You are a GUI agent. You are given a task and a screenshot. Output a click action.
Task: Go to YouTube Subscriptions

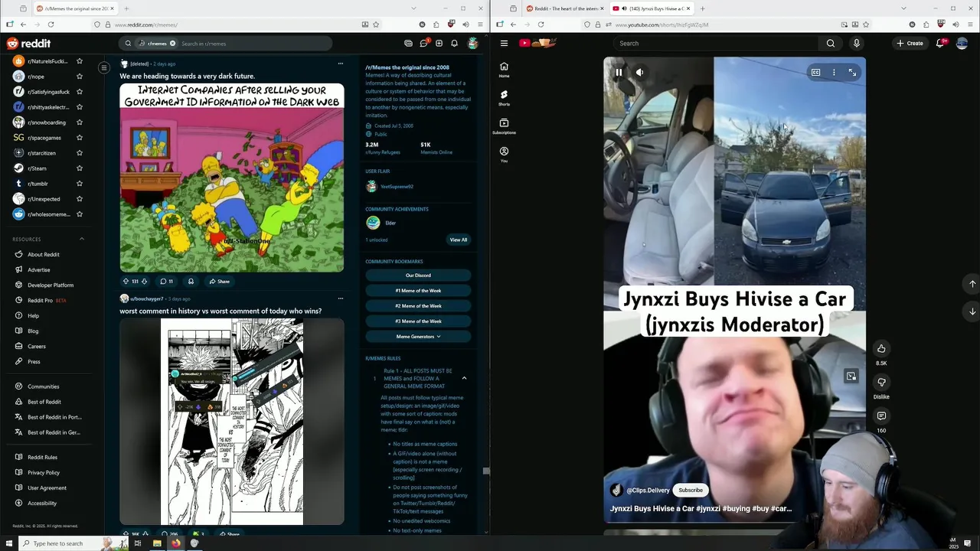504,126
